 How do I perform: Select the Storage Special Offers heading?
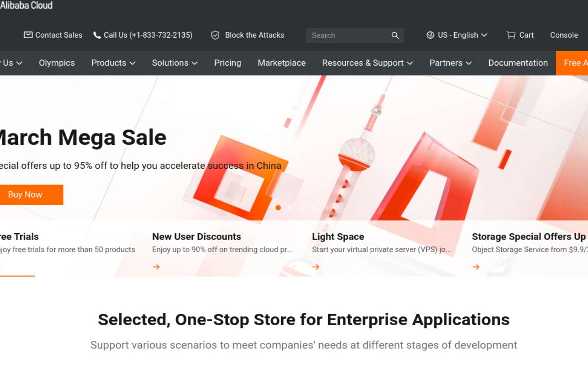[529, 236]
